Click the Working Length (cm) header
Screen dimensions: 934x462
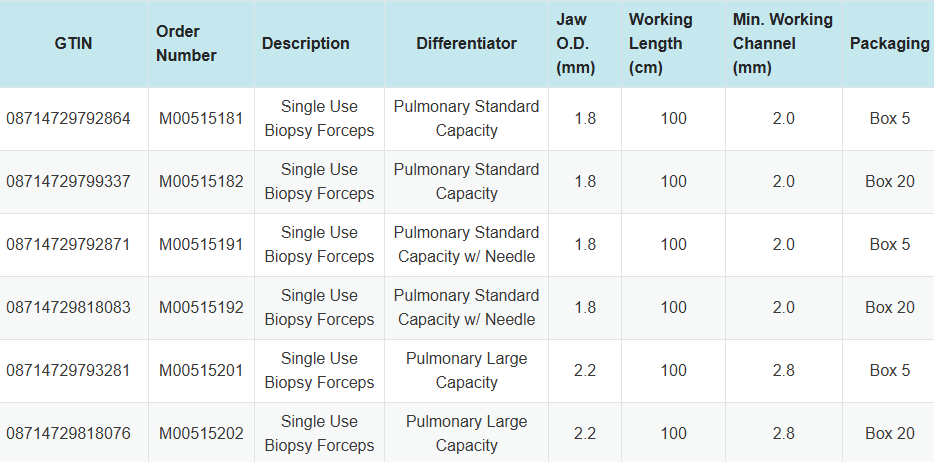point(660,44)
